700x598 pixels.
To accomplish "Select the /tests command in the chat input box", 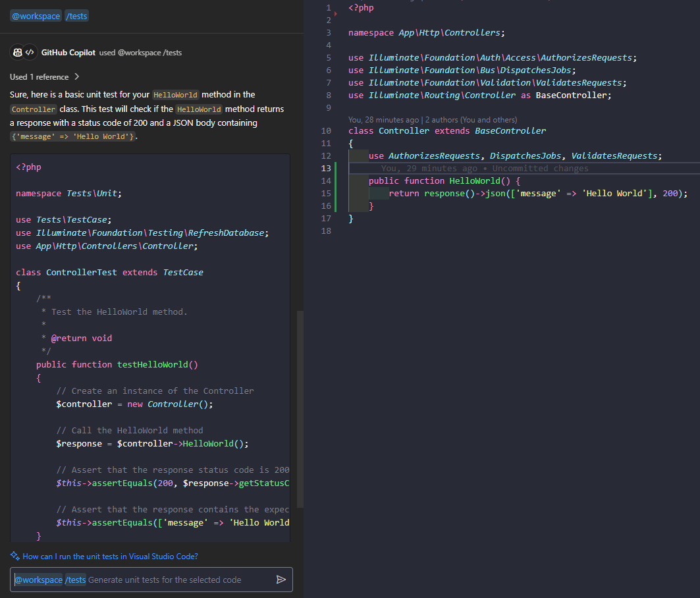I will tap(76, 580).
